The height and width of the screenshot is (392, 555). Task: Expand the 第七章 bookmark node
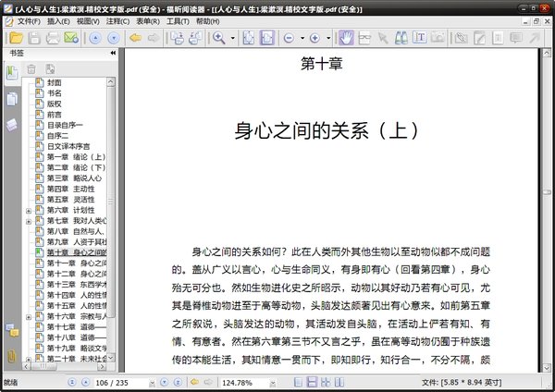pyautogui.click(x=29, y=222)
